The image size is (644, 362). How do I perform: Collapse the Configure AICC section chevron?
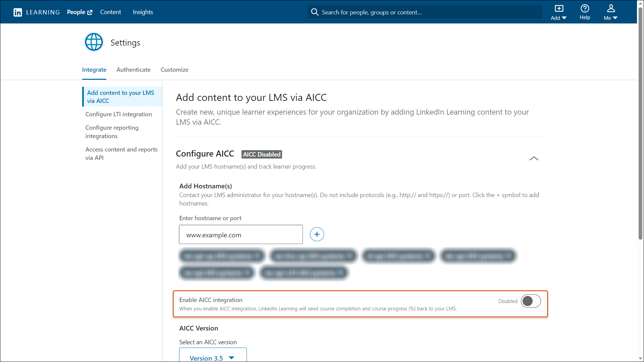534,159
